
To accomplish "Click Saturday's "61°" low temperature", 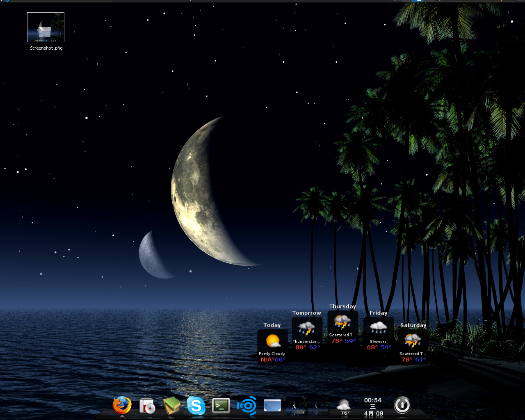I will 421,360.
